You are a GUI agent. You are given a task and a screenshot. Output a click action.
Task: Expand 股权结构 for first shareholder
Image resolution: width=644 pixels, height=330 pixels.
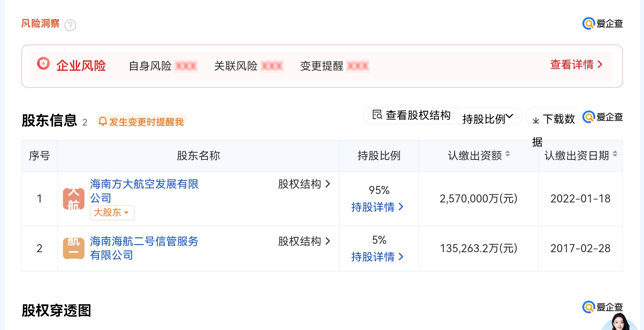pos(304,184)
